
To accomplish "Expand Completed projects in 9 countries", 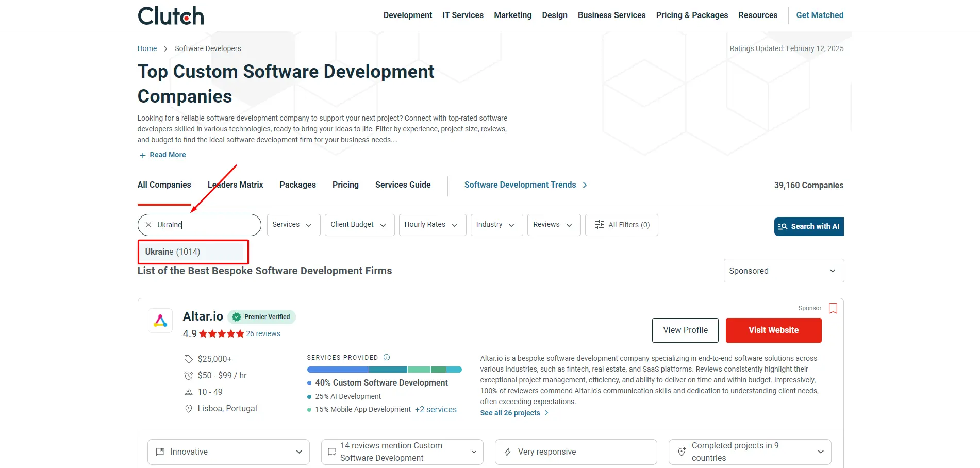I will pyautogui.click(x=750, y=452).
